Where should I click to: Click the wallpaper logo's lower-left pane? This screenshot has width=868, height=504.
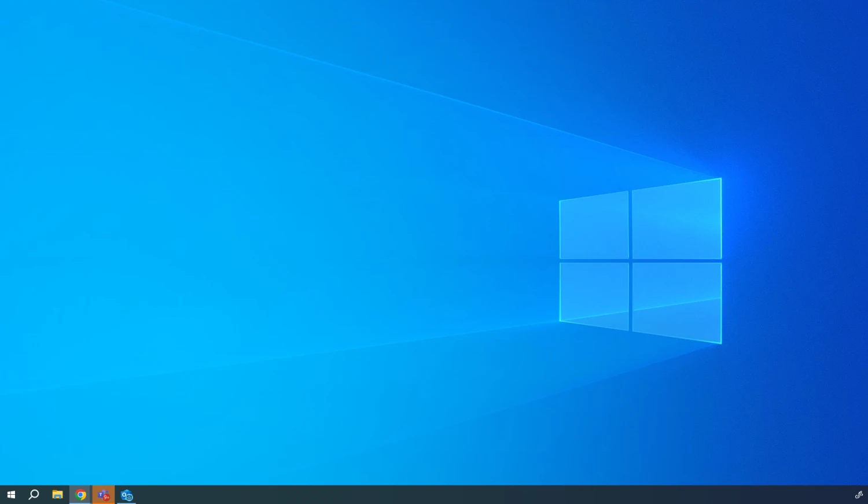[x=594, y=295]
